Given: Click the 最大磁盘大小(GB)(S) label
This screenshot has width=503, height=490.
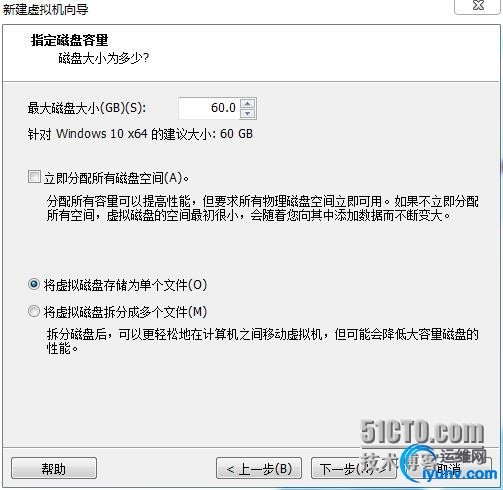Looking at the screenshot, I should [x=87, y=108].
